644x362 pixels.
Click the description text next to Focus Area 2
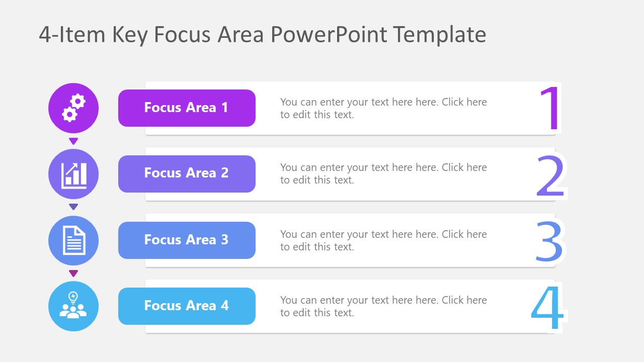(383, 173)
